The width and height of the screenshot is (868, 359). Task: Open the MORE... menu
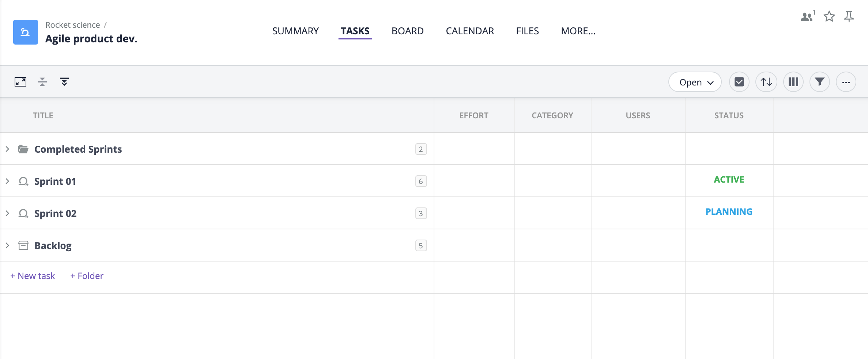click(x=578, y=31)
